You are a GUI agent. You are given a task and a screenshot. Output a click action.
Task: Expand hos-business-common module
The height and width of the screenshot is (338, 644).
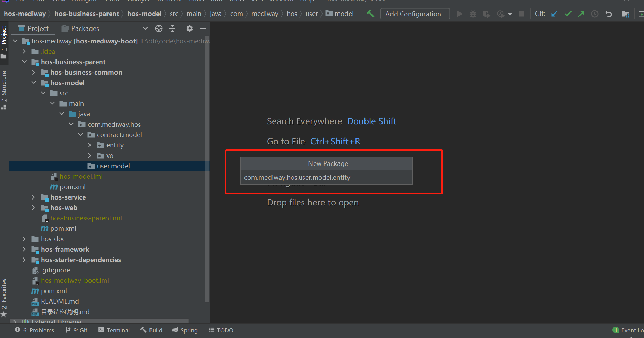click(33, 72)
